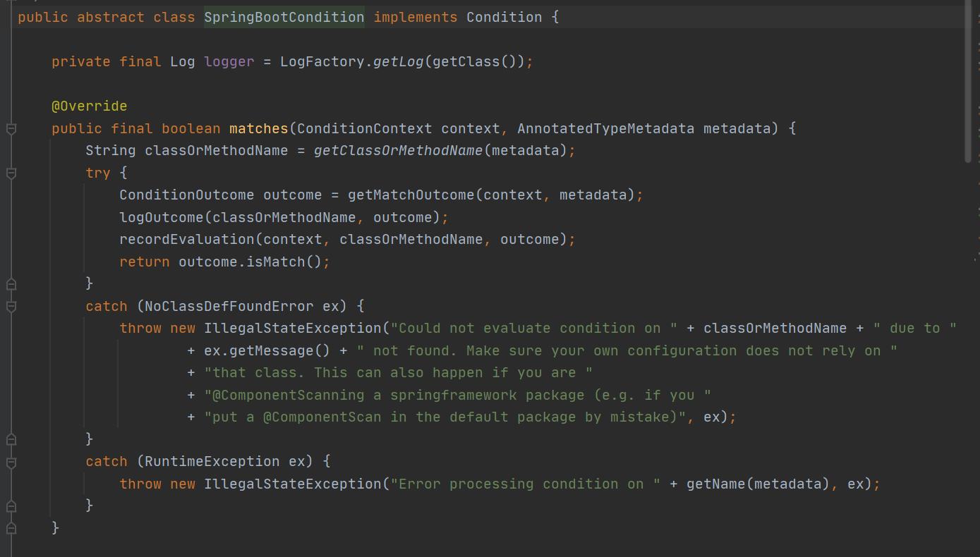
Task: Click getName(metadata) call
Action: click(x=758, y=484)
